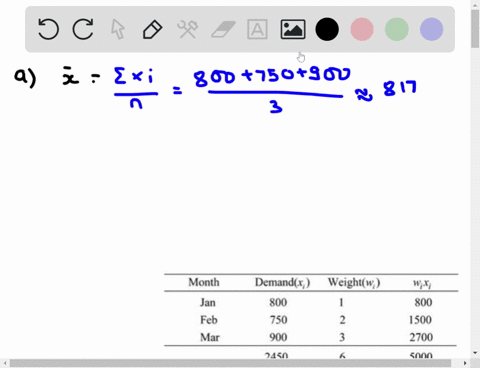Click the redo arrow icon
Viewport: 480px width, 368px height.
tap(83, 29)
